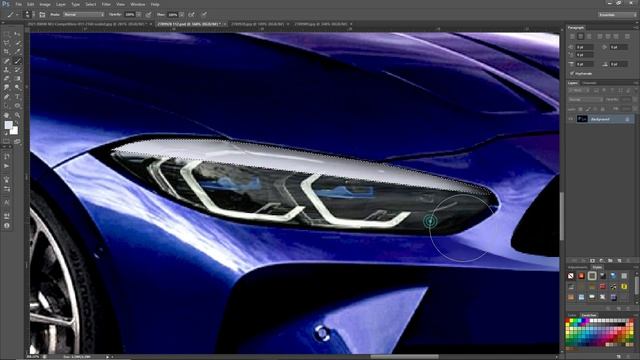Screen dimensions: 640x360
Task: Toggle the Hyphenate checkbox
Action: click(572, 73)
